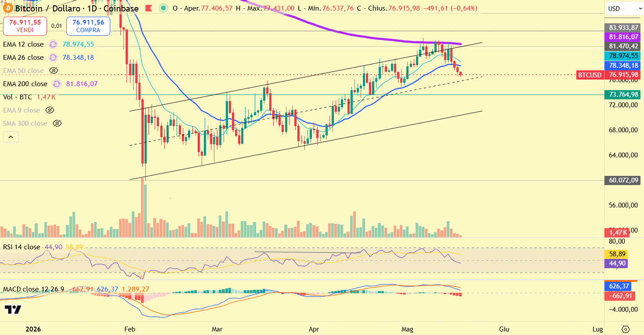Click the blue 78.348,18 price label
The height and width of the screenshot is (335, 644).
coord(623,65)
